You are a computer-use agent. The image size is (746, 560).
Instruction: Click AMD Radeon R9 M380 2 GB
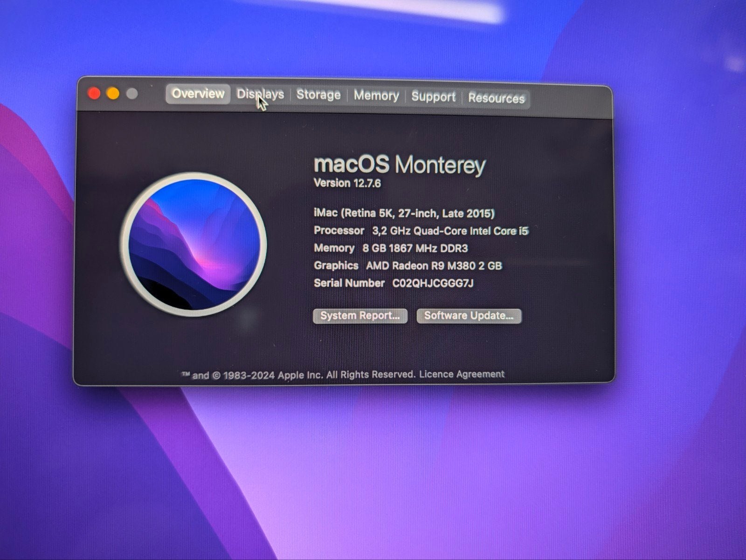pos(434,266)
